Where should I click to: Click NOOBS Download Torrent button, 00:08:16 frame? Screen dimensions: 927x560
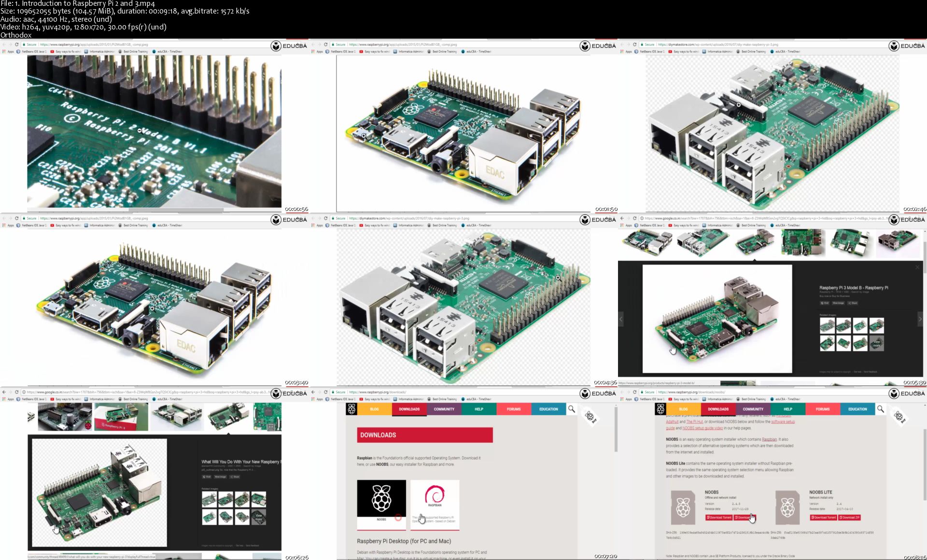point(719,517)
